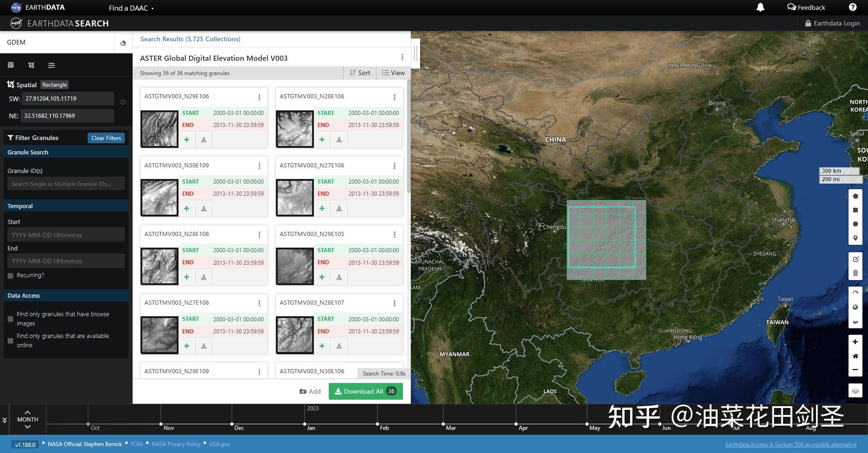This screenshot has height=453, width=868.
Task: Add granule ASTGTMV003_N29E106 to project
Action: click(x=186, y=140)
